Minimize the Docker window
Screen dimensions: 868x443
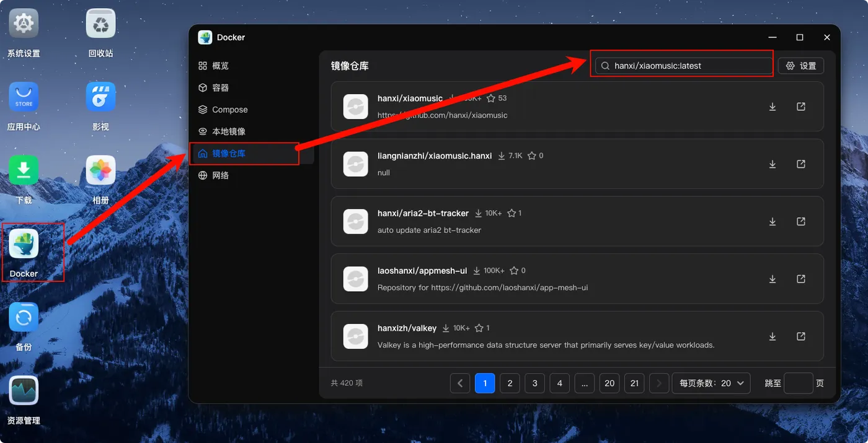(x=773, y=37)
